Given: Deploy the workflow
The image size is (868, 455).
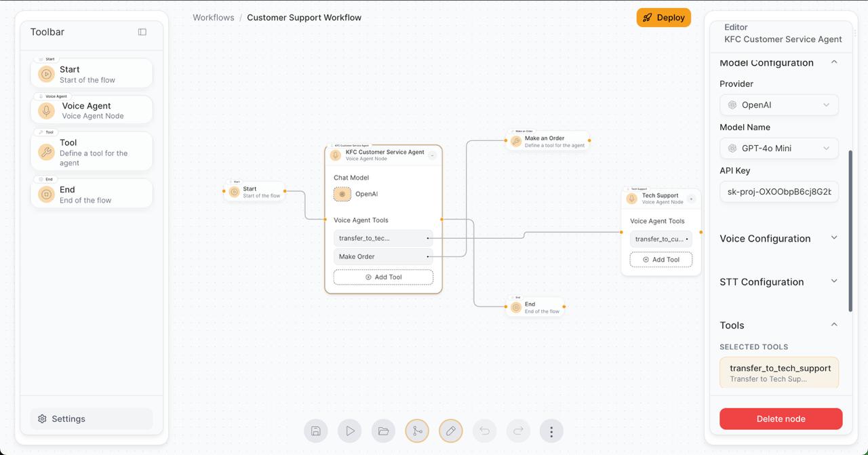Looking at the screenshot, I should click(x=663, y=18).
